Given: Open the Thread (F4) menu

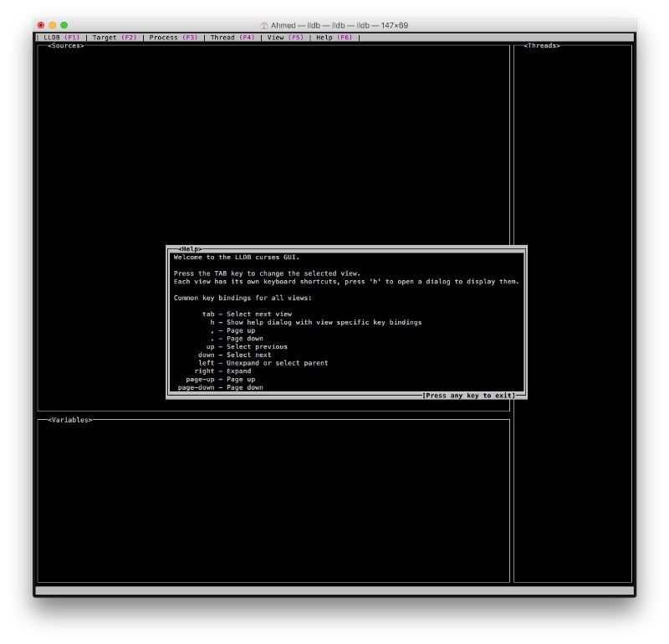Looking at the screenshot, I should [x=232, y=38].
